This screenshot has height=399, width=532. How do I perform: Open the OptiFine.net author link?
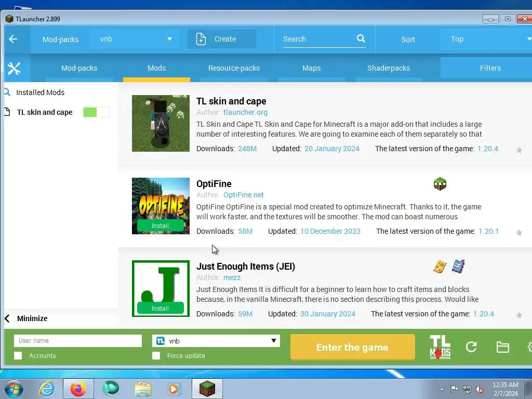click(x=243, y=195)
